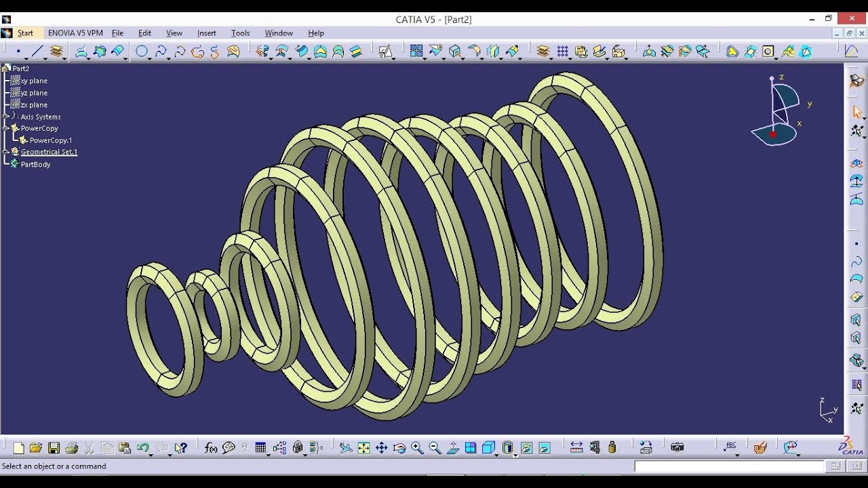Open the Isometric View flyout arrow

pyautogui.click(x=496, y=454)
